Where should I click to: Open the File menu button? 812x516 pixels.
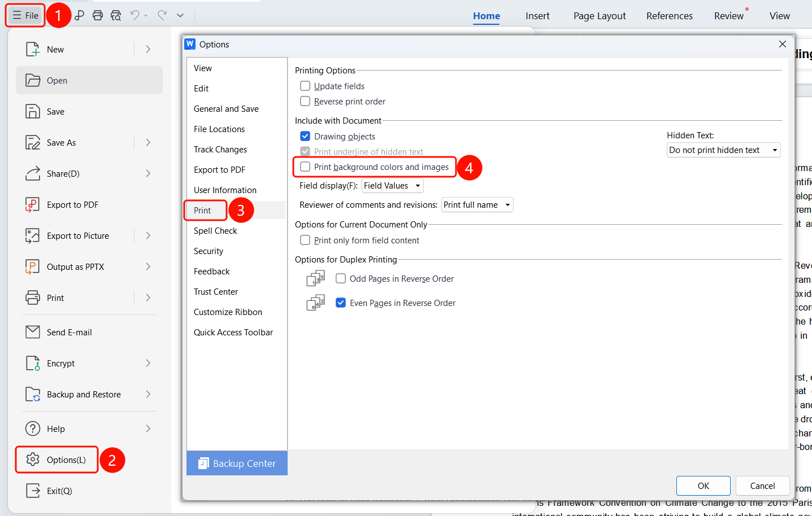click(x=25, y=15)
